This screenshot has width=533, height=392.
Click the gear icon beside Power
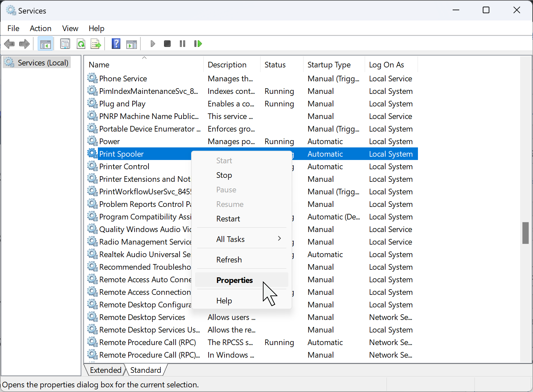tap(93, 141)
